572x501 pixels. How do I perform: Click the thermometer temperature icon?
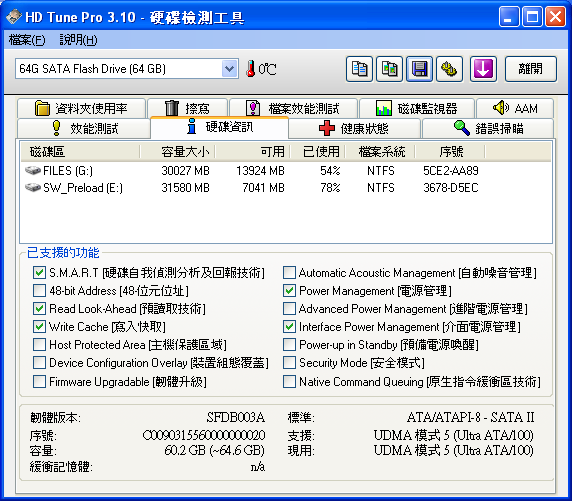tap(251, 69)
